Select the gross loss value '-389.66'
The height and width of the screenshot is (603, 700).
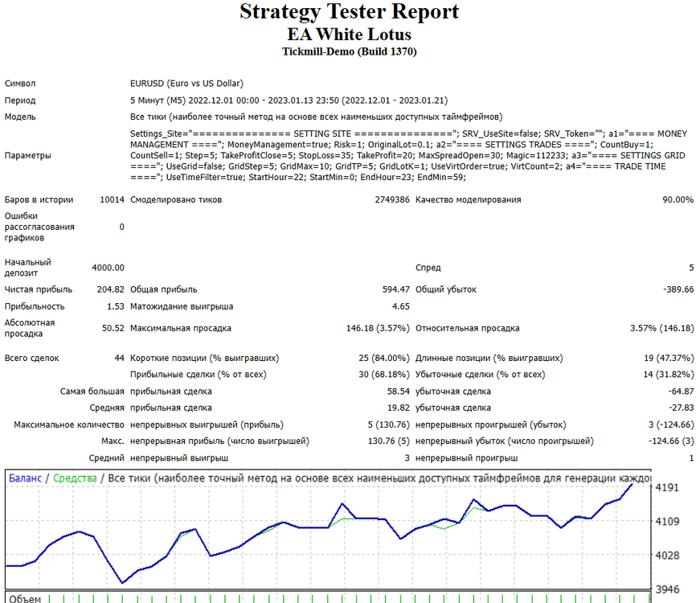pos(678,289)
